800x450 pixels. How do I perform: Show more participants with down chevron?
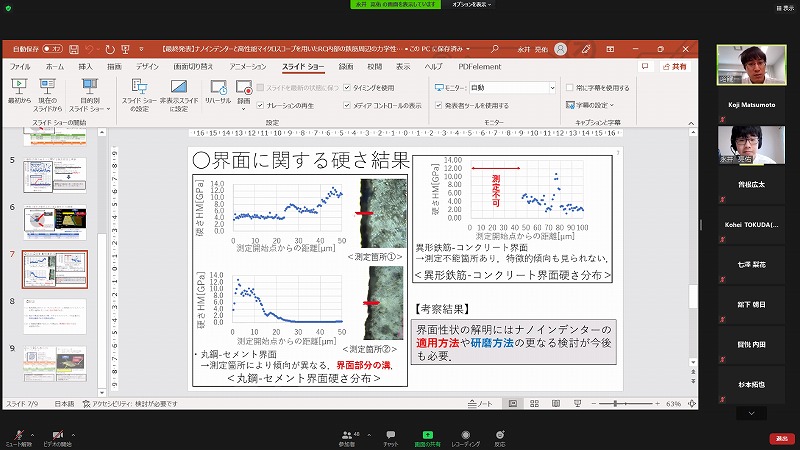751,413
